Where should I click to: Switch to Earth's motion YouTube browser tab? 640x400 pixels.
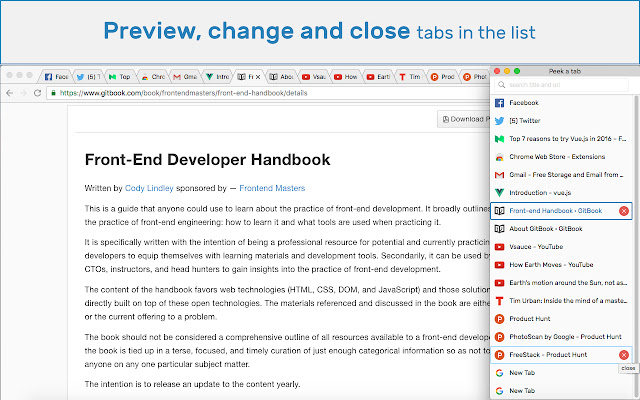click(378, 77)
